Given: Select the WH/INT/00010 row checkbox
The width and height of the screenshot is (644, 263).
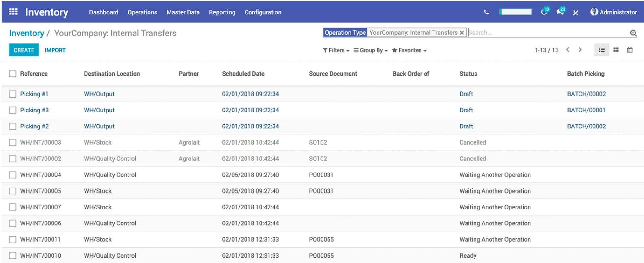Looking at the screenshot, I should point(13,256).
